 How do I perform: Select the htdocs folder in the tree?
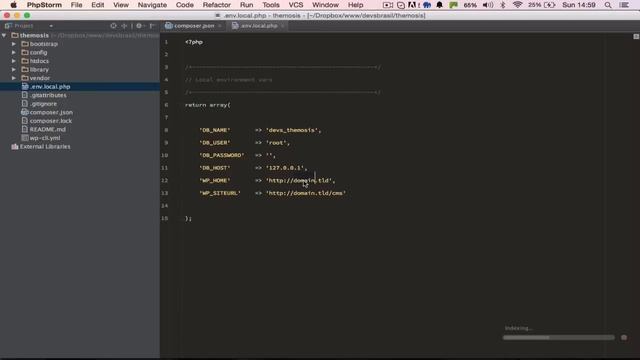39,61
